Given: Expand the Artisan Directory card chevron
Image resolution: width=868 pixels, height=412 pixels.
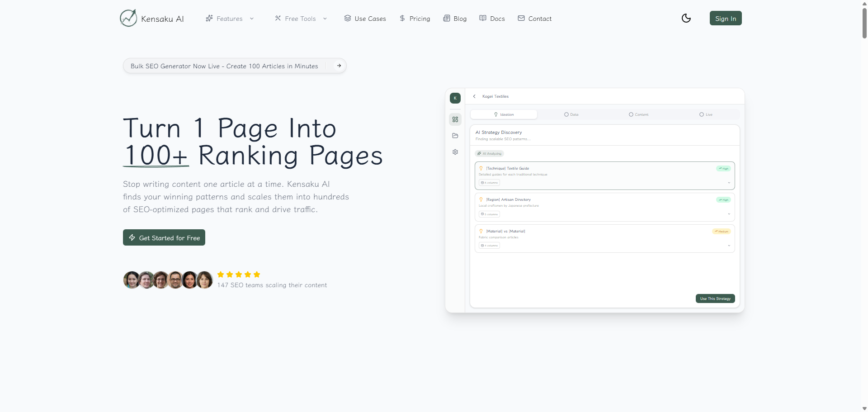Looking at the screenshot, I should coord(729,214).
